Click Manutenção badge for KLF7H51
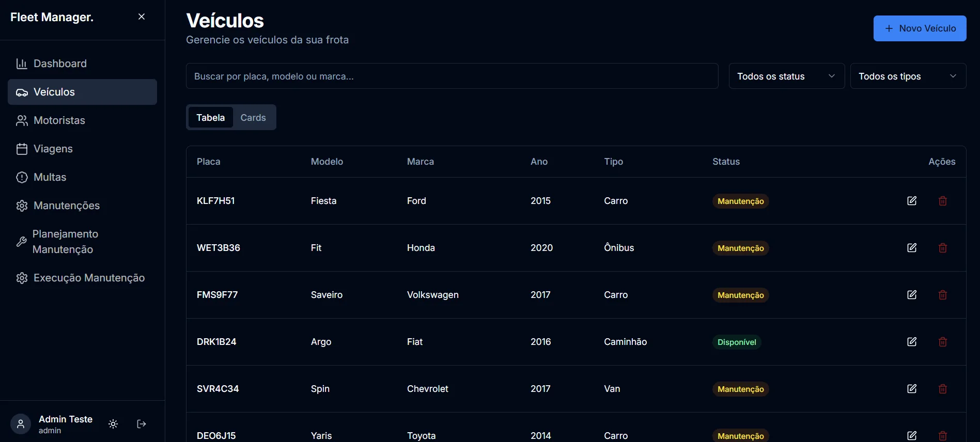This screenshot has width=980, height=442. pyautogui.click(x=741, y=201)
